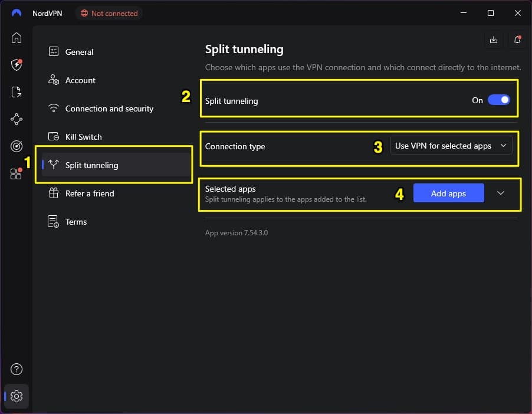Open Threat Protection shield icon
Image resolution: width=532 pixels, height=414 pixels.
pos(17,64)
